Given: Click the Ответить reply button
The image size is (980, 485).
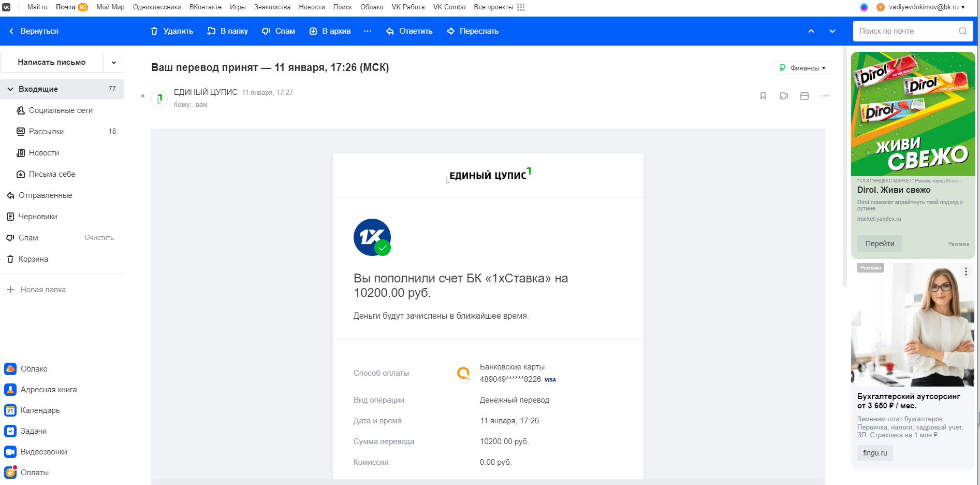Looking at the screenshot, I should pos(409,31).
